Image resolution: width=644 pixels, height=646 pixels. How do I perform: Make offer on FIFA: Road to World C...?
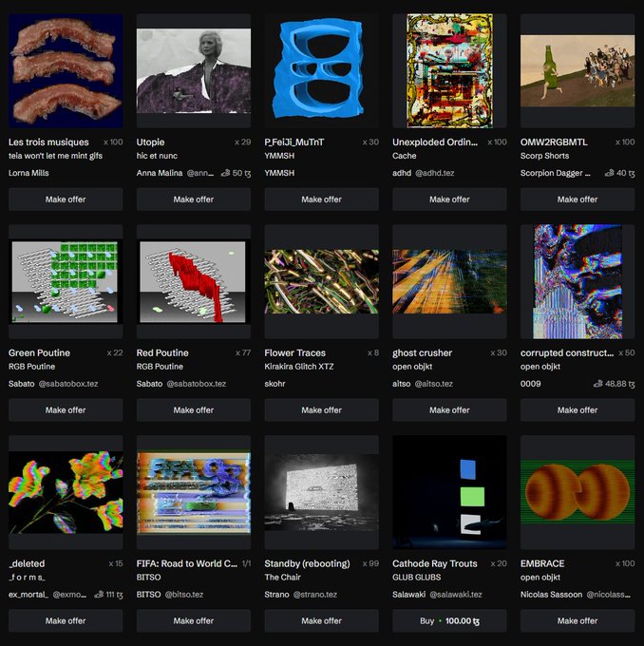[x=193, y=621]
